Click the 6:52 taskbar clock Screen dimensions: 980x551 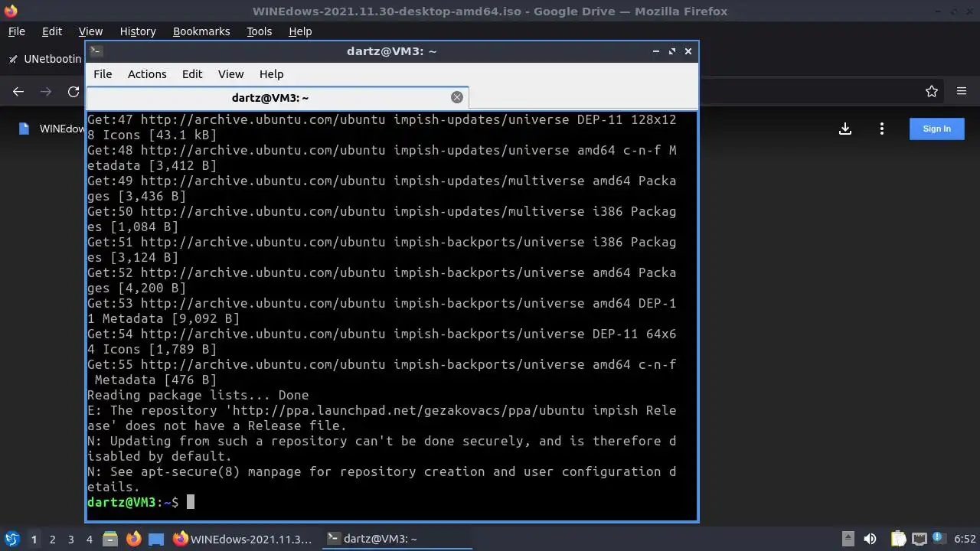pos(965,539)
